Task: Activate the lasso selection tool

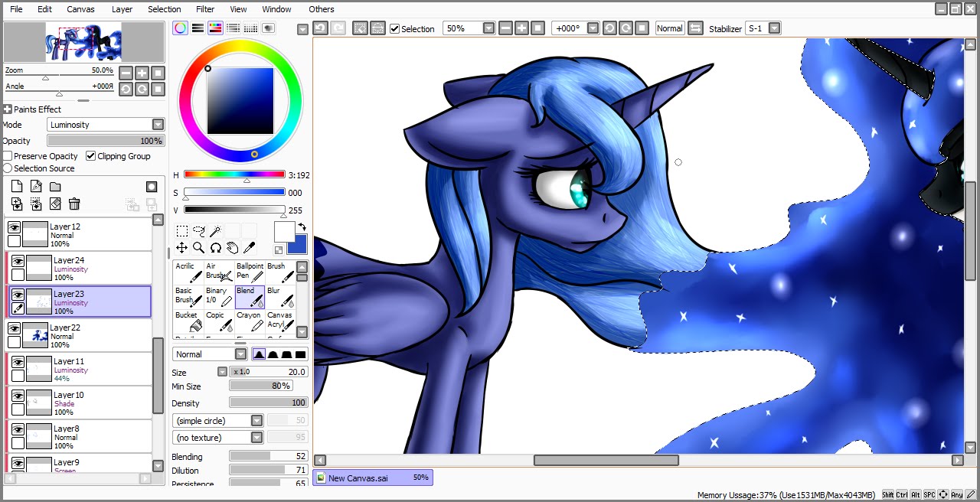Action: 199,231
